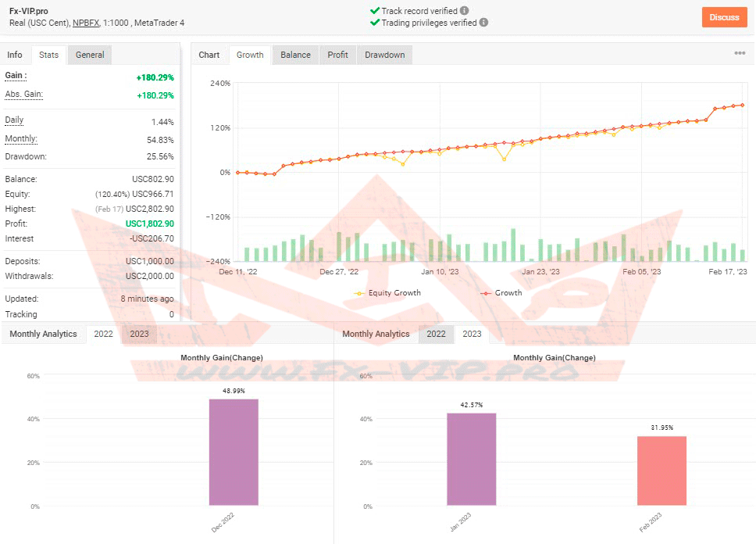This screenshot has width=756, height=544.
Task: Open the three-dot chart options menu
Action: (x=740, y=54)
